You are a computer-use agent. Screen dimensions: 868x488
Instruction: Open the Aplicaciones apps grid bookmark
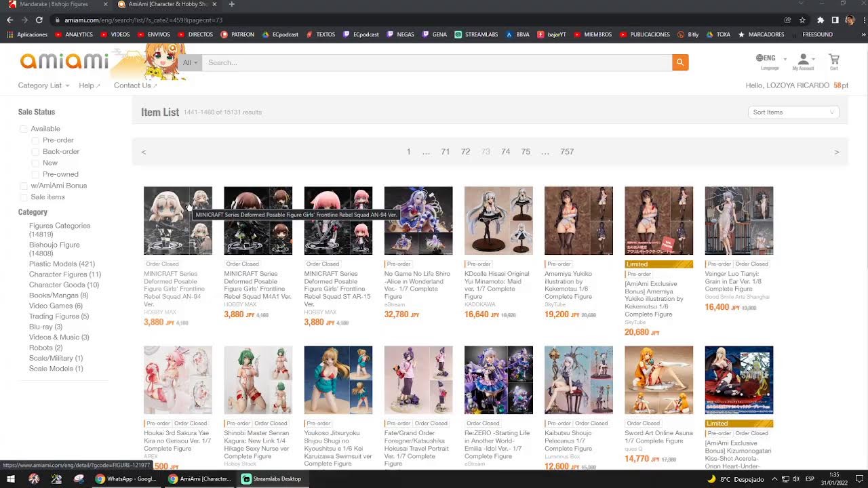pyautogui.click(x=28, y=35)
